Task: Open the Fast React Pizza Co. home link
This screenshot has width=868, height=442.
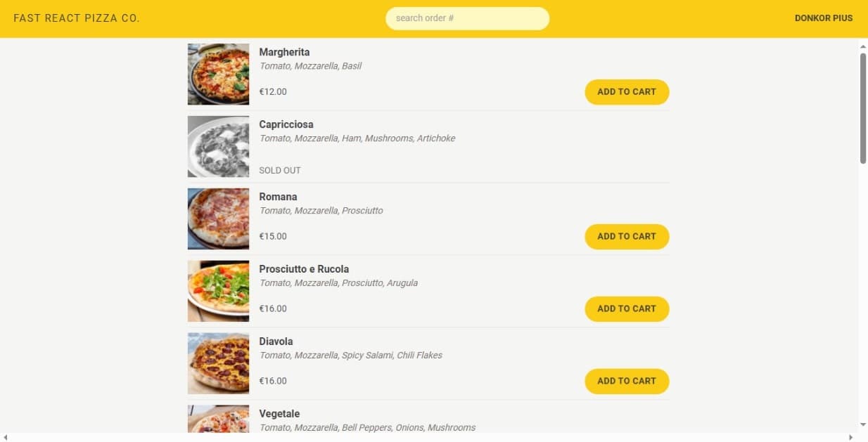Action: click(76, 18)
